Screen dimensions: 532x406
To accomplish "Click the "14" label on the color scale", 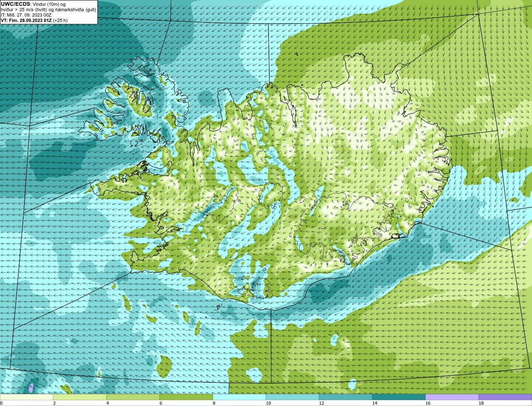I will [x=375, y=403].
